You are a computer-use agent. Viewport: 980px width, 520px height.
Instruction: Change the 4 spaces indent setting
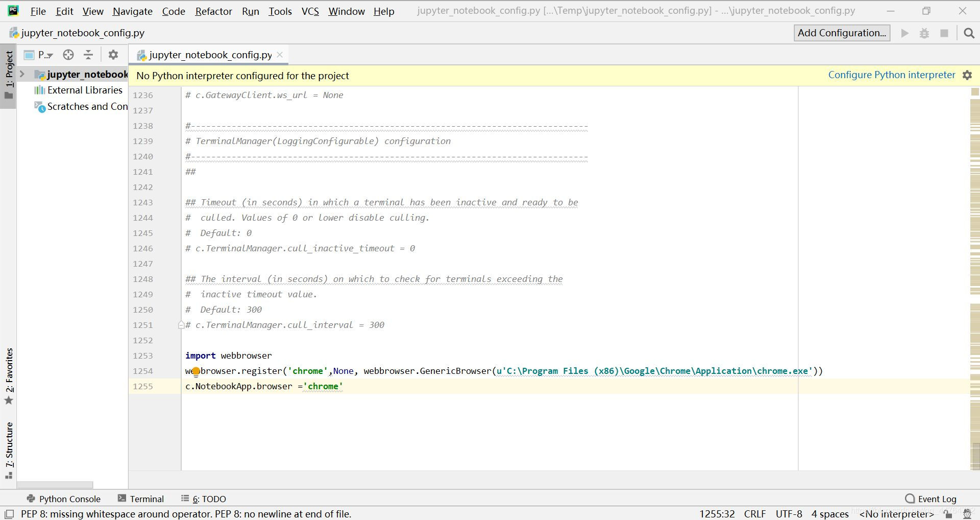[x=830, y=514]
